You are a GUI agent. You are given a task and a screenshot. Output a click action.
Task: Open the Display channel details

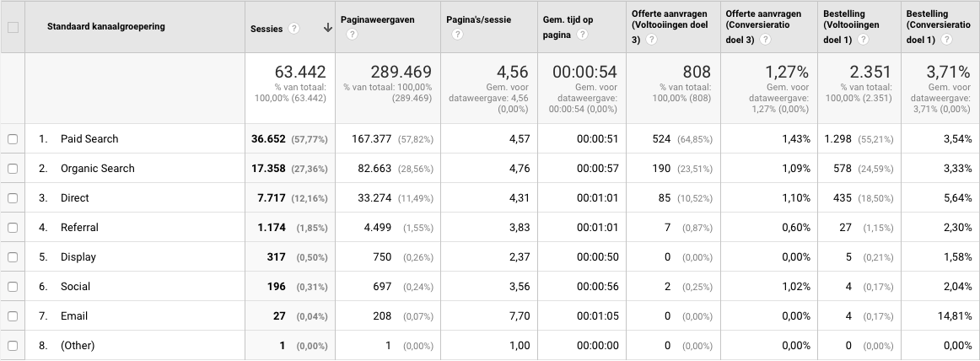point(78,257)
